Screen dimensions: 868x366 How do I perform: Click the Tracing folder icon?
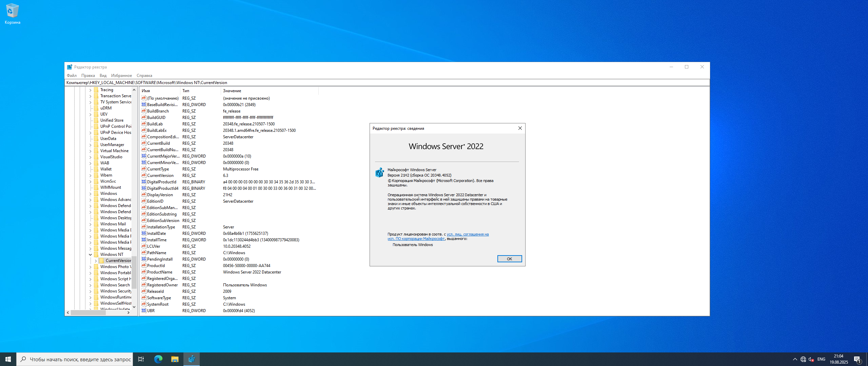tap(96, 90)
